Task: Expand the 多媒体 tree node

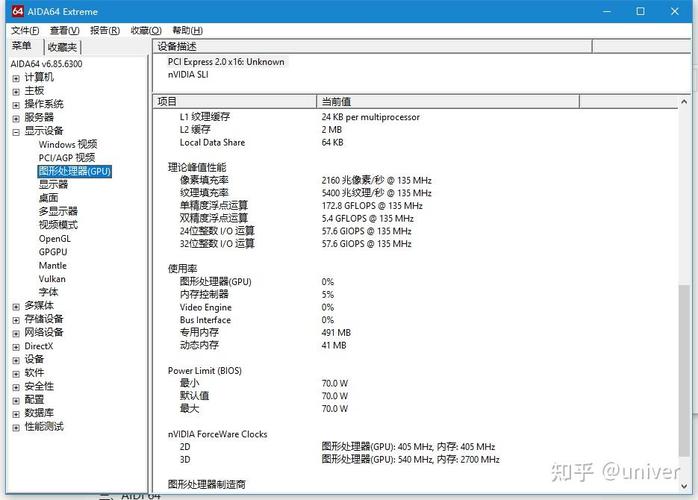Action: (16, 306)
